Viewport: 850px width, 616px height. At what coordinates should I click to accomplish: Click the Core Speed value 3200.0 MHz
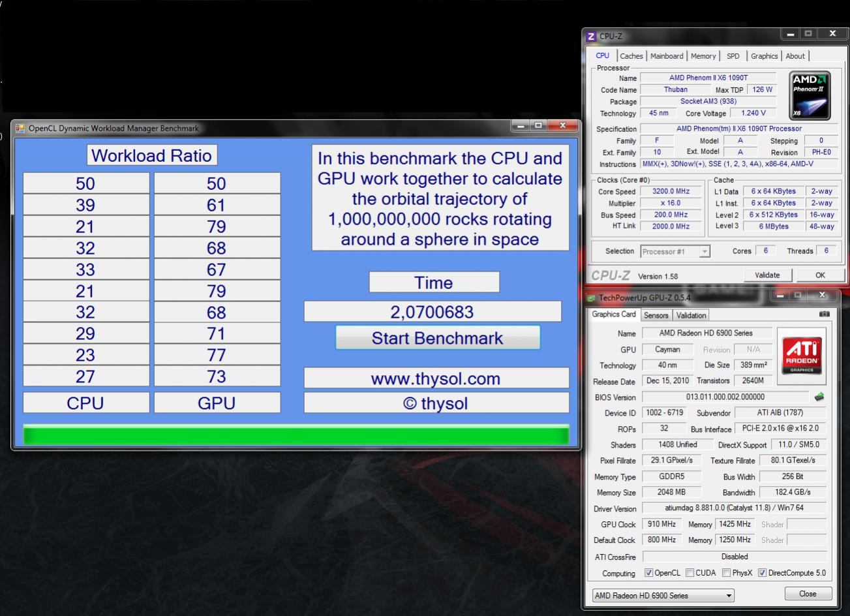click(671, 191)
